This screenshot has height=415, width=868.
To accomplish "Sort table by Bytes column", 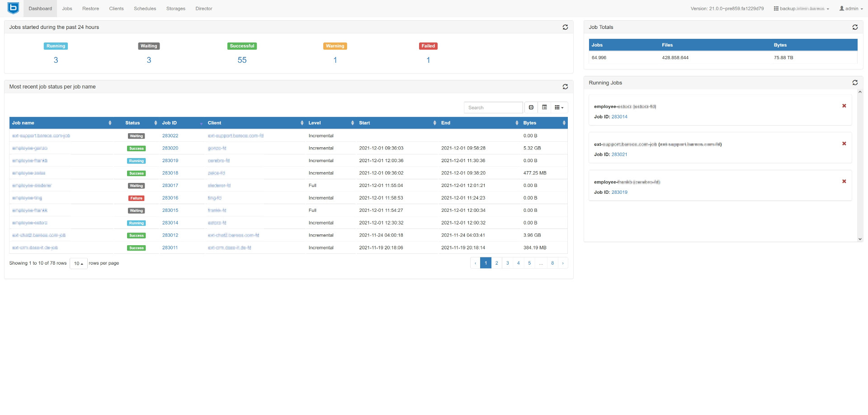I will (544, 123).
